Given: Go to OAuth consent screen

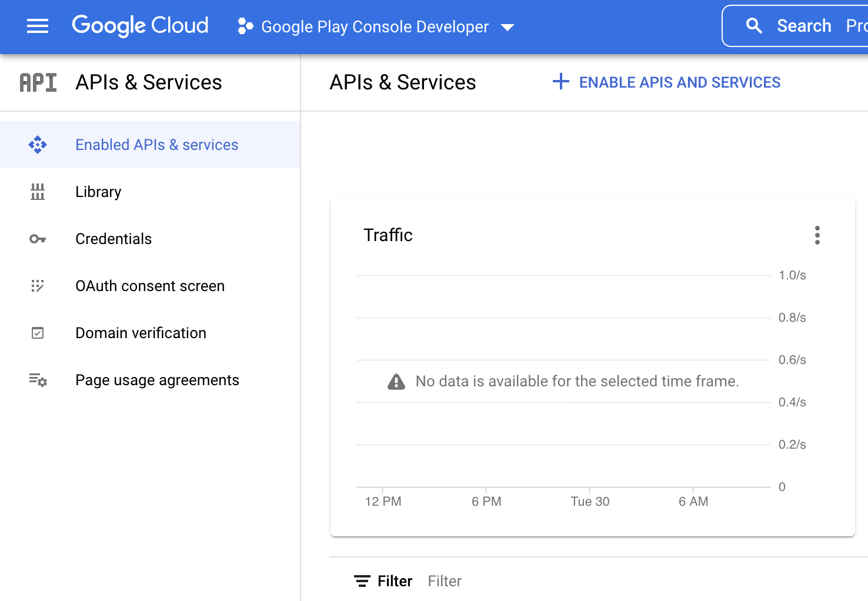Looking at the screenshot, I should 150,286.
